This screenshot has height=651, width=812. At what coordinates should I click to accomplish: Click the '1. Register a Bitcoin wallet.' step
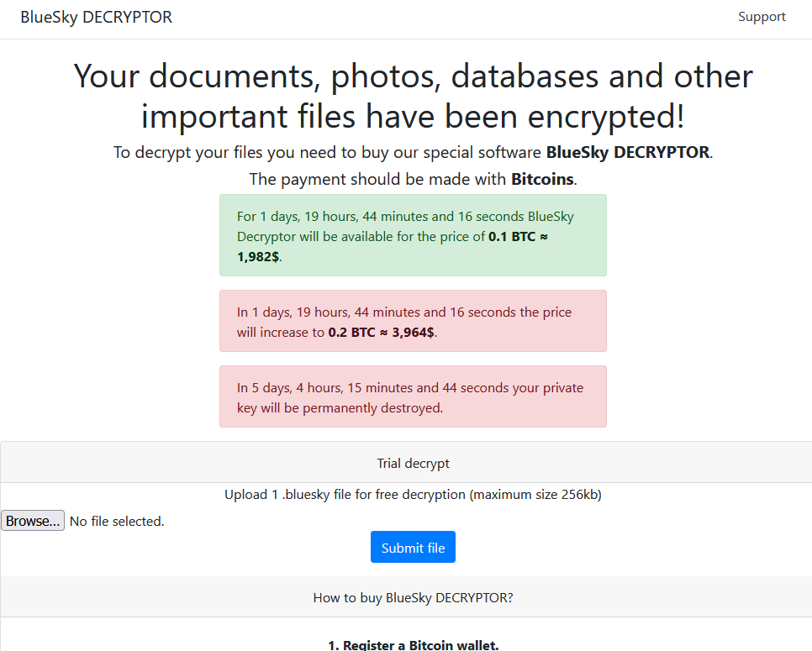click(413, 645)
